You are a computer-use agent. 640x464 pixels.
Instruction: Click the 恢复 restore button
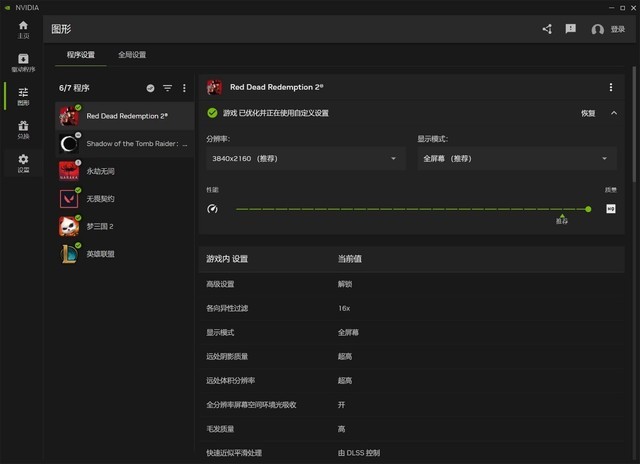point(588,113)
